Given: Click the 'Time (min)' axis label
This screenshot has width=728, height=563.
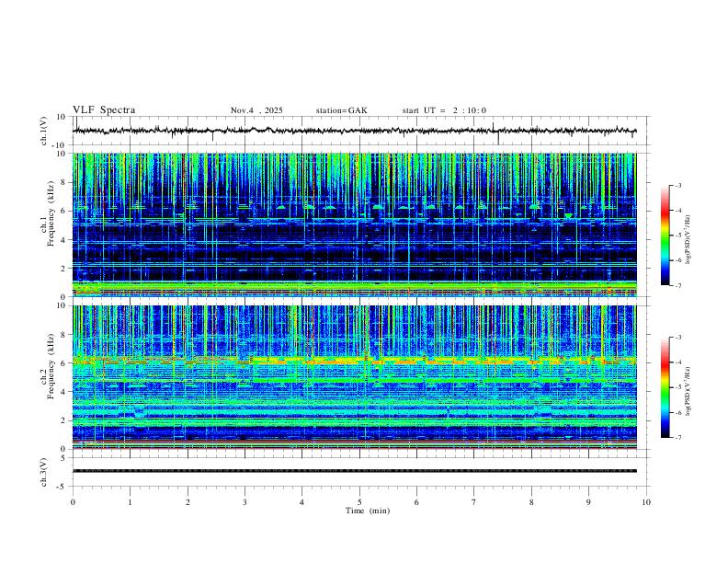Looking at the screenshot, I should tap(368, 511).
